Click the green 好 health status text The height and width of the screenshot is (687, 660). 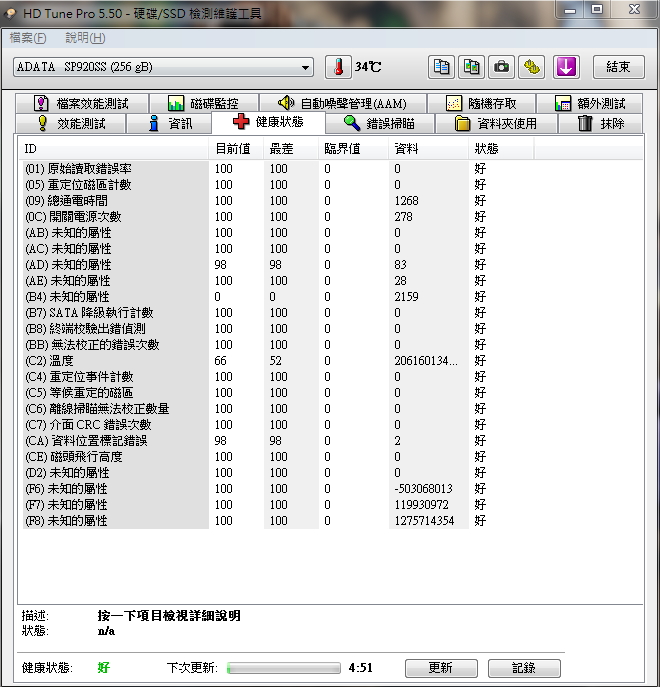click(x=103, y=668)
